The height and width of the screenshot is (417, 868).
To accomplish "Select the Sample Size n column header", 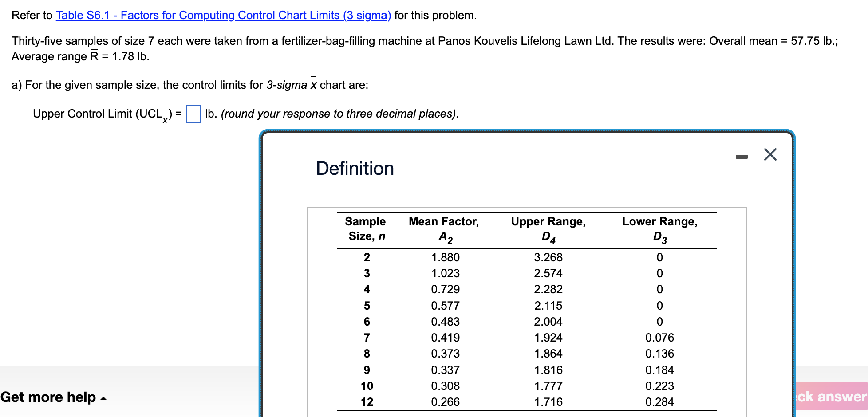I will (x=366, y=228).
